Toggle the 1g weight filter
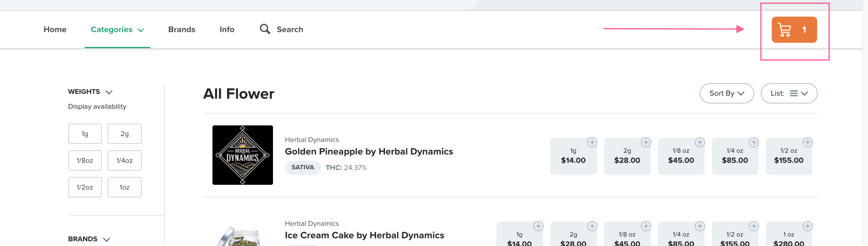 tap(85, 134)
